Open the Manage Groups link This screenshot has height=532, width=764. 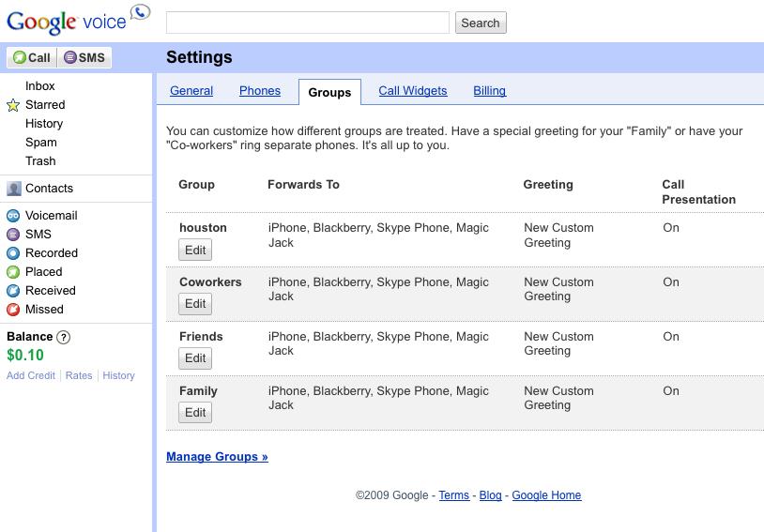pyautogui.click(x=217, y=457)
